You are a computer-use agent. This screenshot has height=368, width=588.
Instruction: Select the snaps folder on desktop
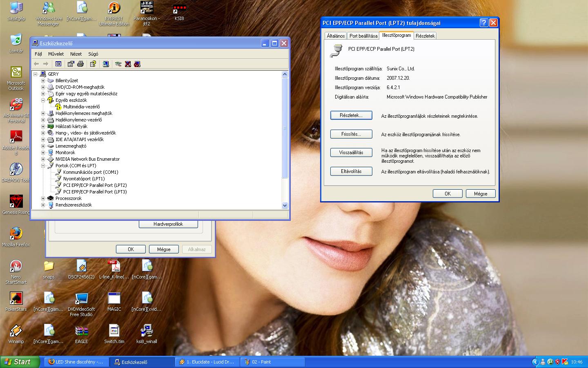tap(49, 269)
